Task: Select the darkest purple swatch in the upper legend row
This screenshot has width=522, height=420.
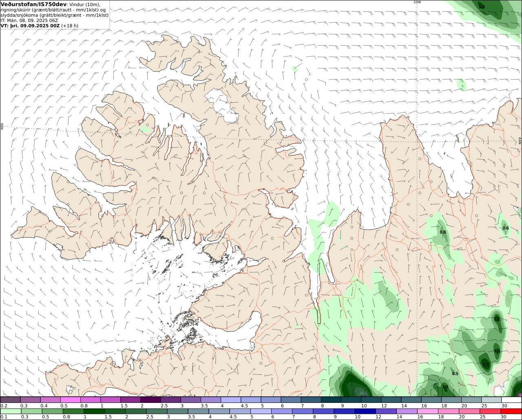Action: tap(150, 400)
